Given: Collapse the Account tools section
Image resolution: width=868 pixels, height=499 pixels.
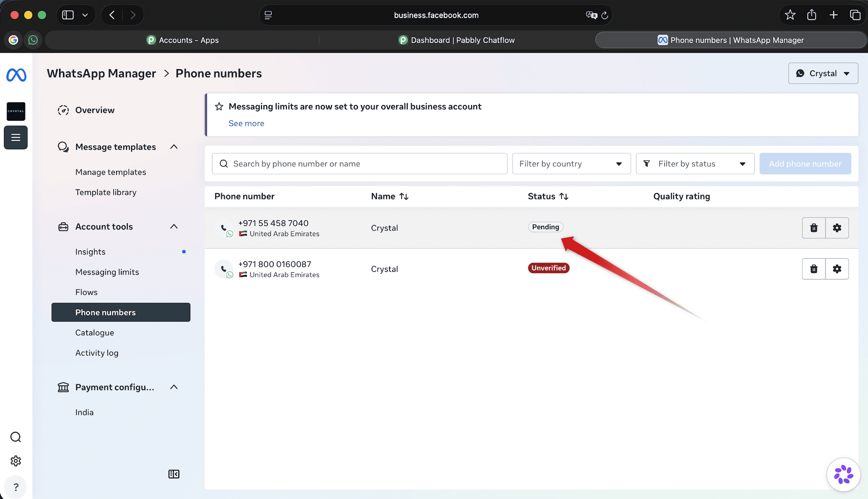Looking at the screenshot, I should click(x=174, y=227).
